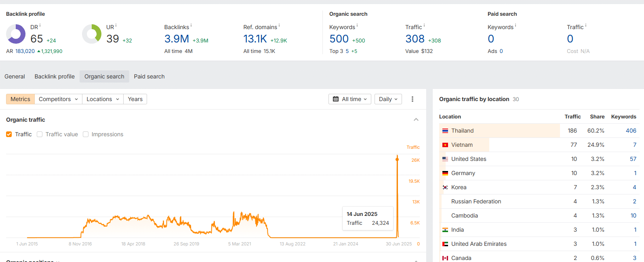Viewport: 644px width, 262px height.
Task: Click the Vietnam flag icon
Action: [x=445, y=145]
